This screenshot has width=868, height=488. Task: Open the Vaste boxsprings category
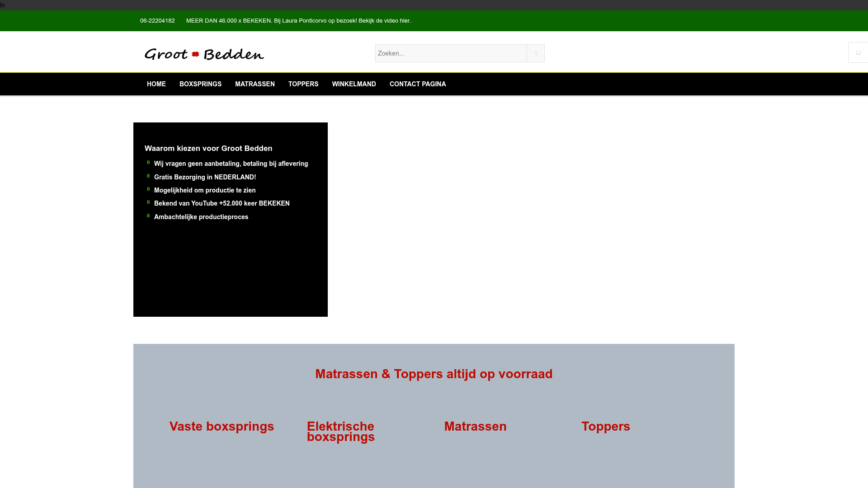pyautogui.click(x=222, y=427)
